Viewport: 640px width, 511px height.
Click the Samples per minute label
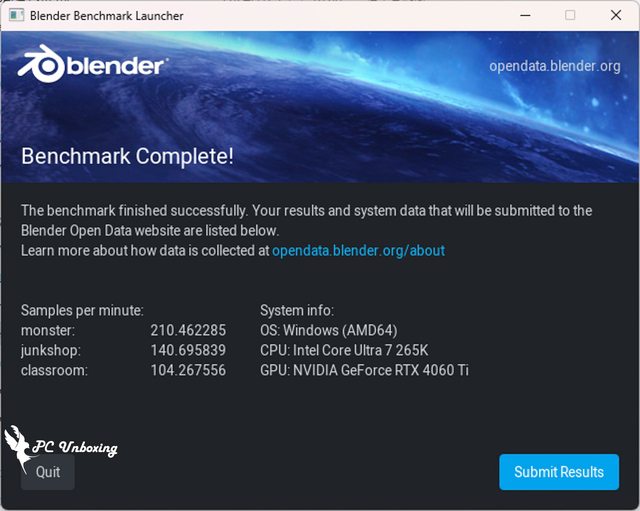82,311
